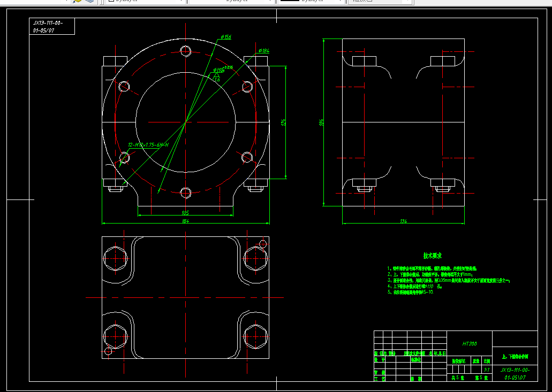Select the 124 vertical dimension text
Viewport: 552px width, 392px height.
pos(283,122)
